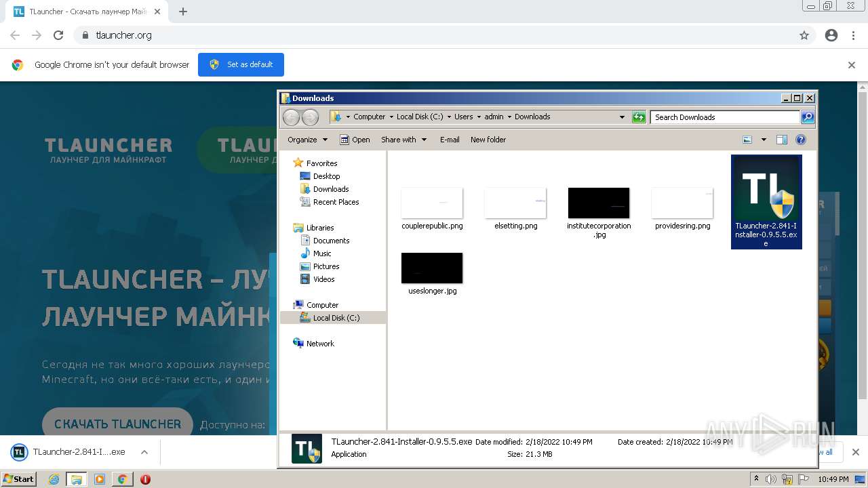
Task: Open Internet Explorer from the taskbar
Action: (x=54, y=479)
